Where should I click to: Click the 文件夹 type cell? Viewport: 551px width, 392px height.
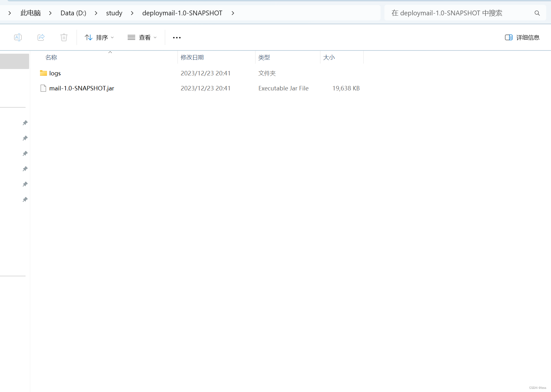267,73
